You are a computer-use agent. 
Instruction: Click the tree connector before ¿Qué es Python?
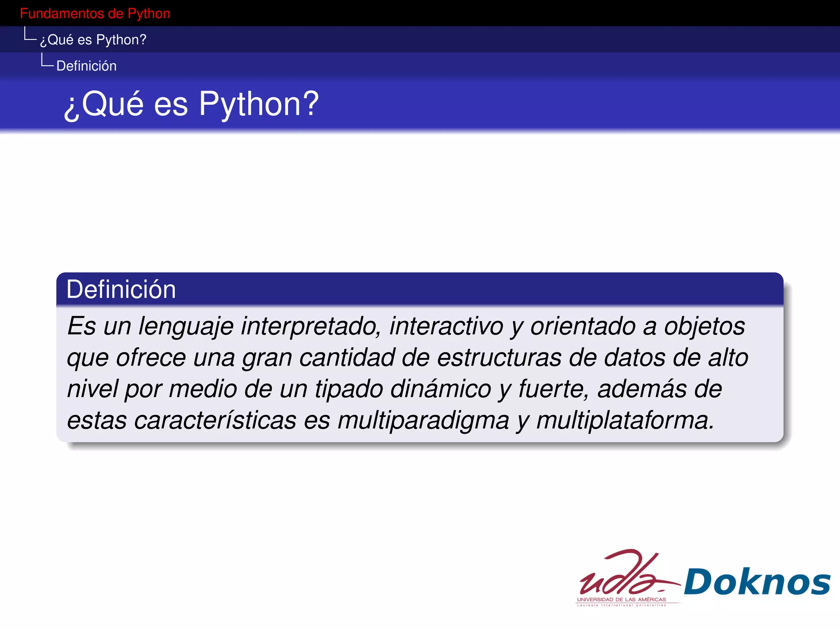tap(30, 34)
